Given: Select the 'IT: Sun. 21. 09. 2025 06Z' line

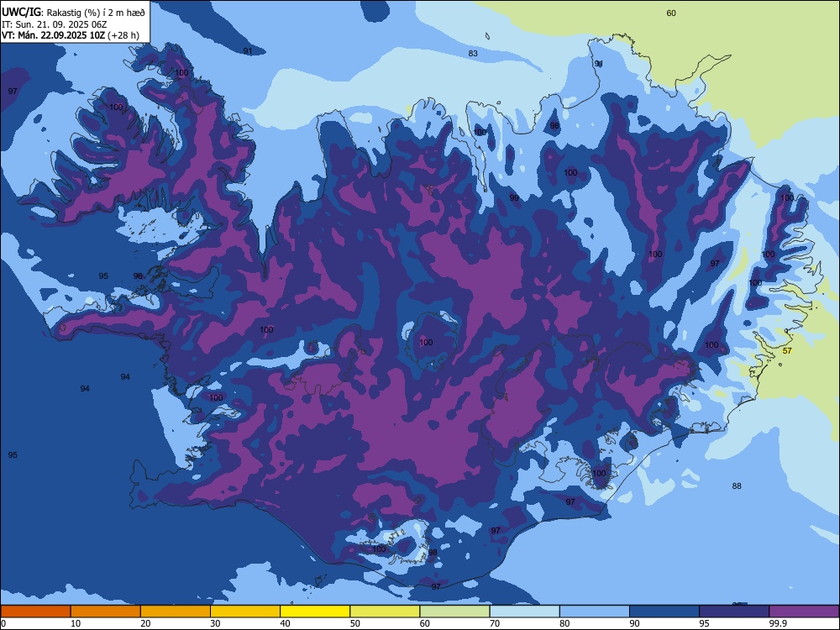Looking at the screenshot, I should point(54,24).
